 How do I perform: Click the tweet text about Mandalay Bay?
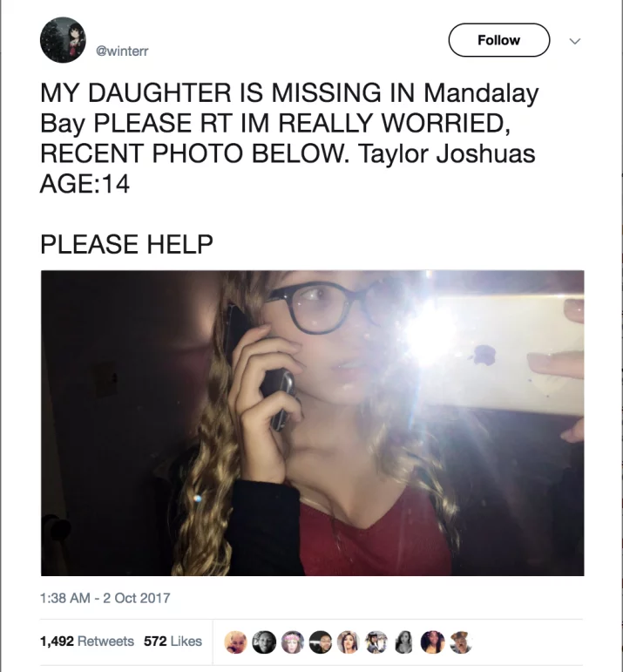click(x=289, y=138)
